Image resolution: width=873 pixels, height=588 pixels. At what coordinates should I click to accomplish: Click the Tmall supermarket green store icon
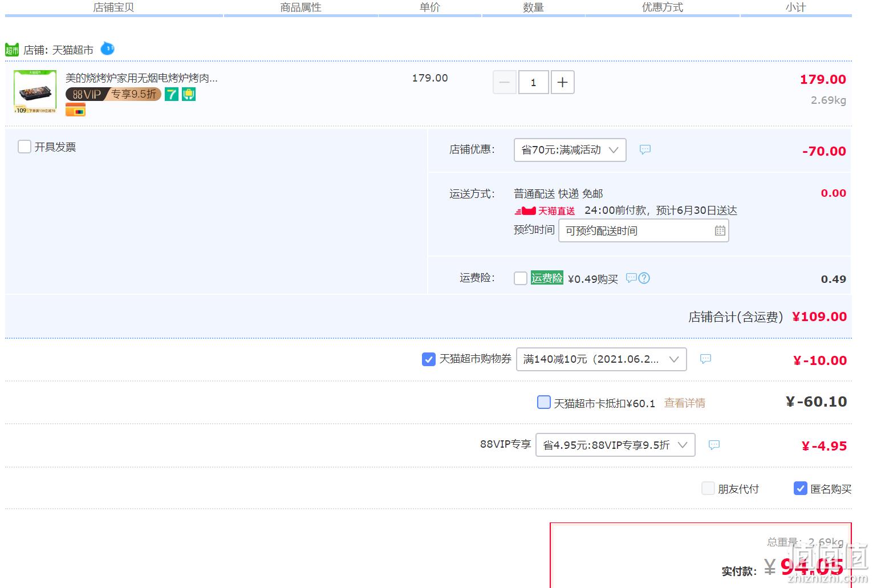[x=12, y=50]
